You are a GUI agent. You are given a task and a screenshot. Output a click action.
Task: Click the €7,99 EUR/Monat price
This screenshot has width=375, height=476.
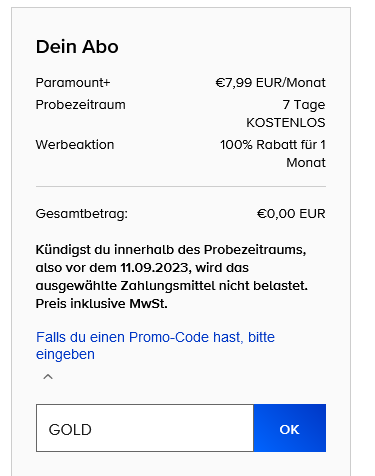click(270, 83)
